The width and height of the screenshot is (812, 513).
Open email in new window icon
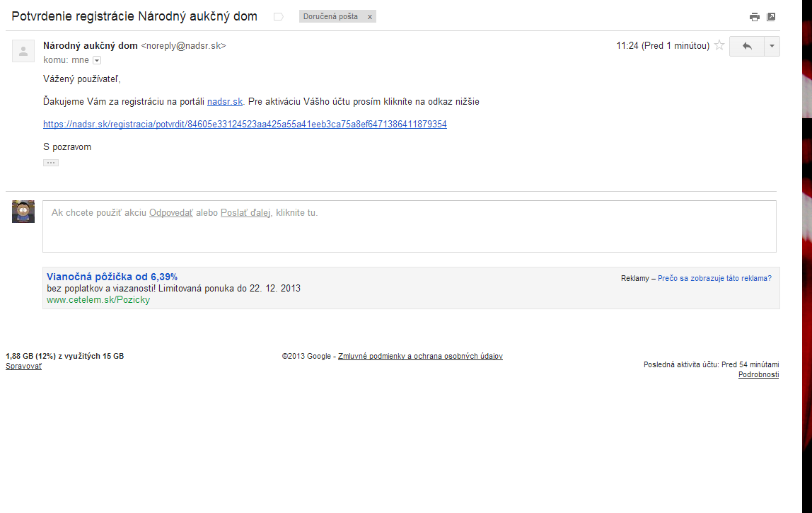(771, 17)
